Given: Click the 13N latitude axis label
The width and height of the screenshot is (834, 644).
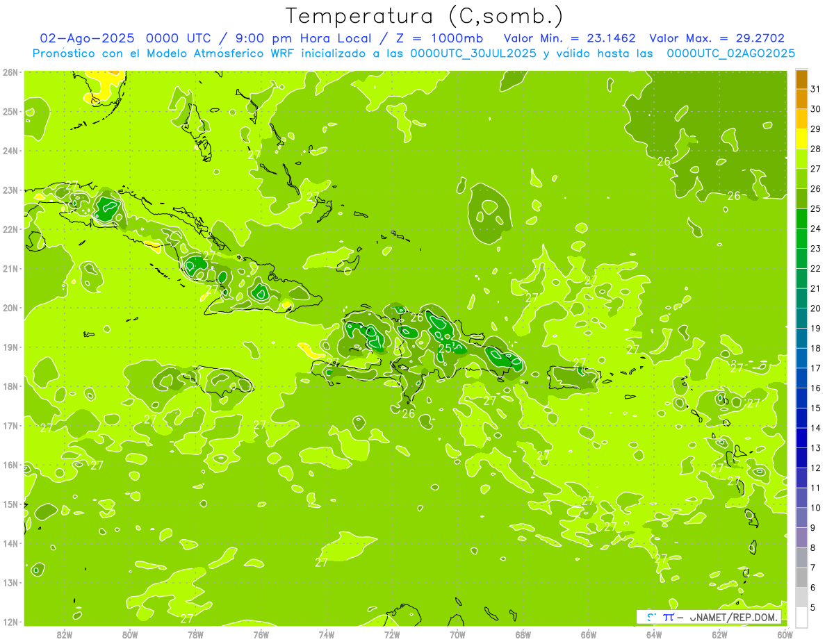Looking at the screenshot, I should point(10,582).
